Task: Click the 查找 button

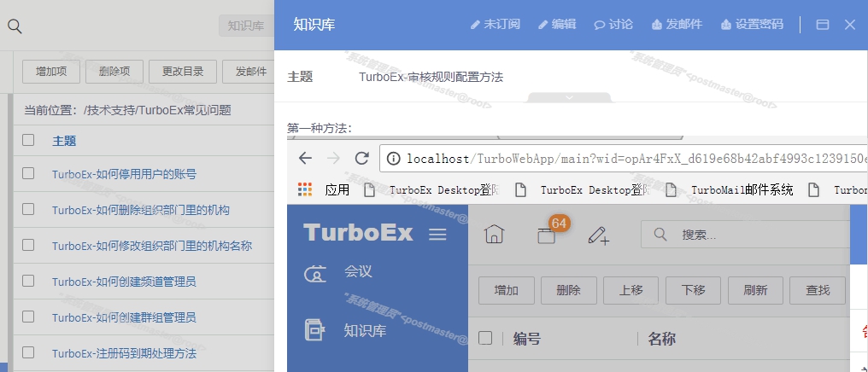Action: pyautogui.click(x=818, y=290)
